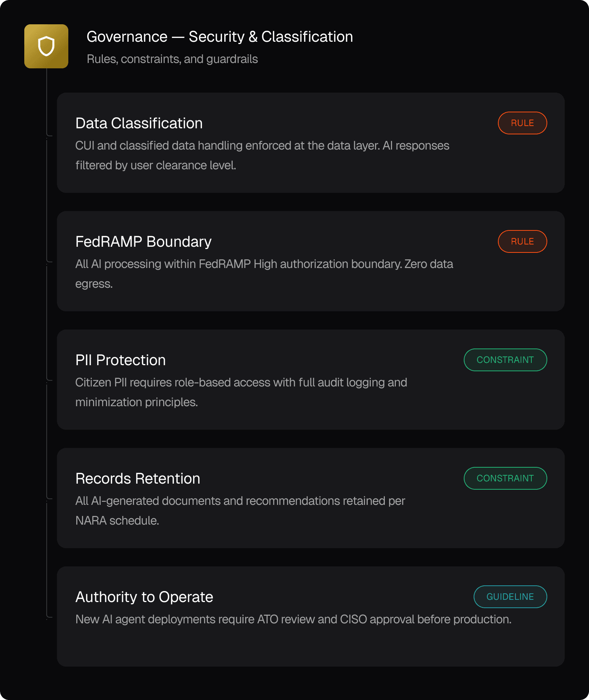
Task: Click the NARA schedule retention description
Action: (x=240, y=511)
